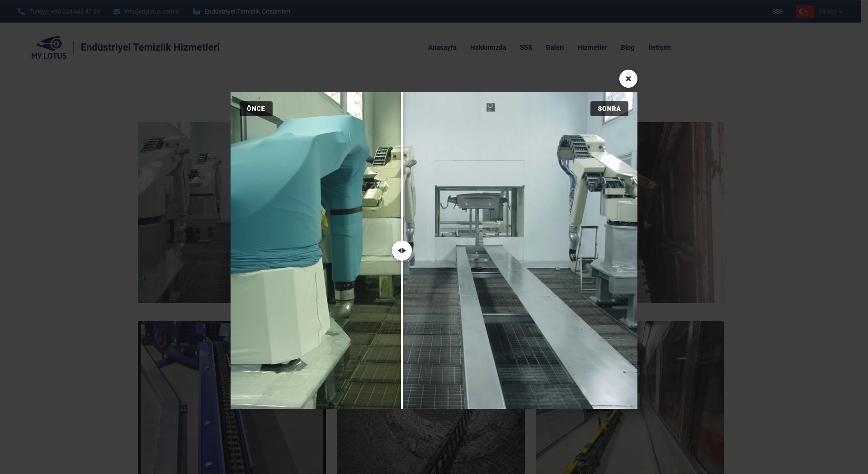Screen dimensions: 868x474
Task: Open the dark tunnel gallery thumbnail
Action: [x=431, y=441]
